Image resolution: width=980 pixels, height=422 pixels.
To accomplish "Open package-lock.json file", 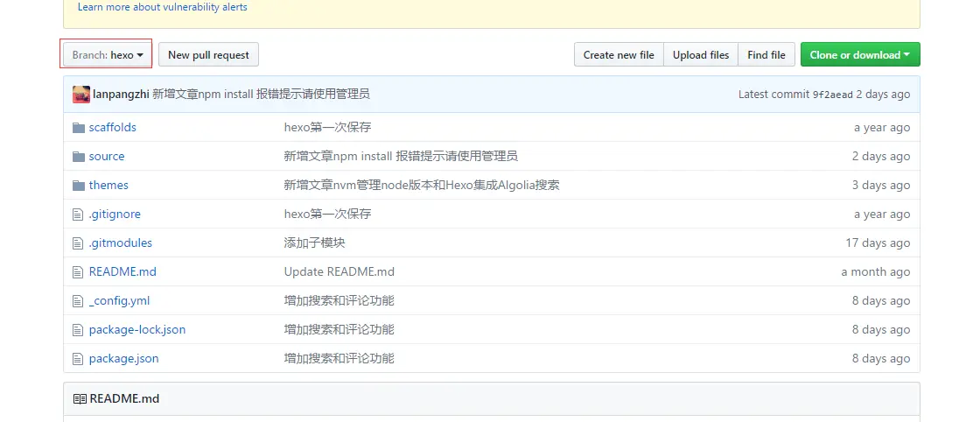I will pyautogui.click(x=137, y=329).
